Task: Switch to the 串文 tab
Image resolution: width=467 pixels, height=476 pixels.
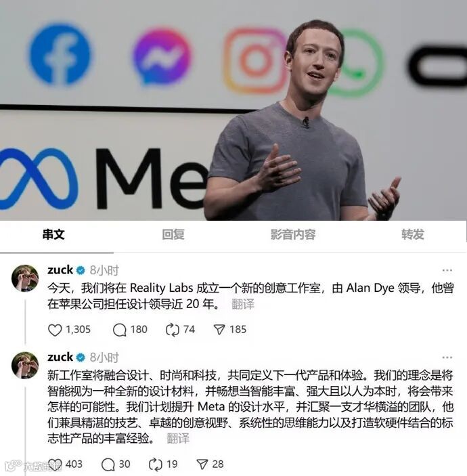Action: point(53,234)
